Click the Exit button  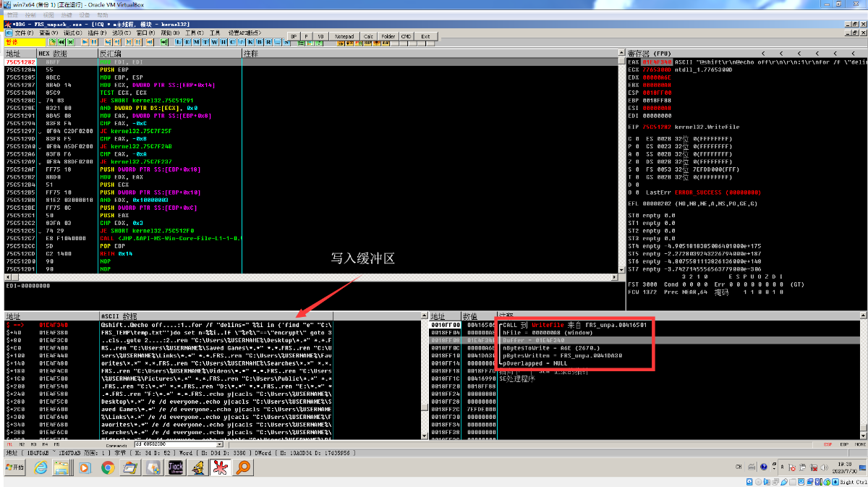pyautogui.click(x=425, y=36)
